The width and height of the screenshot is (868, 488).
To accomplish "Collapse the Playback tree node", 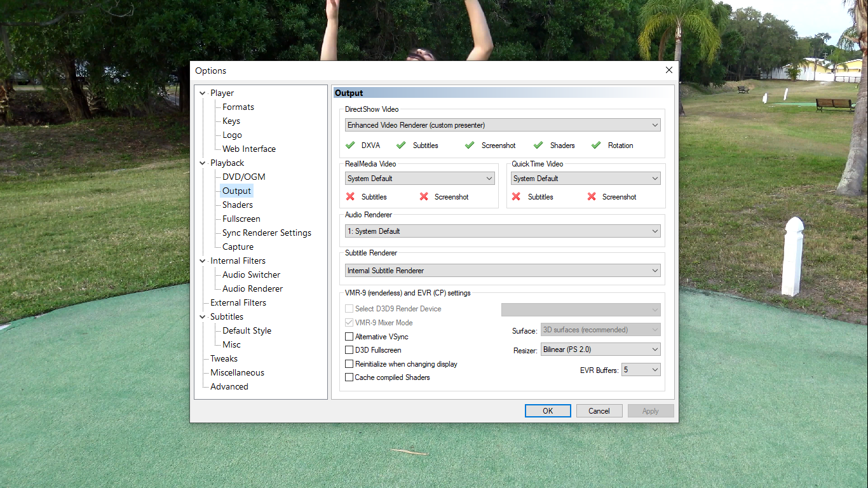I will (x=203, y=163).
